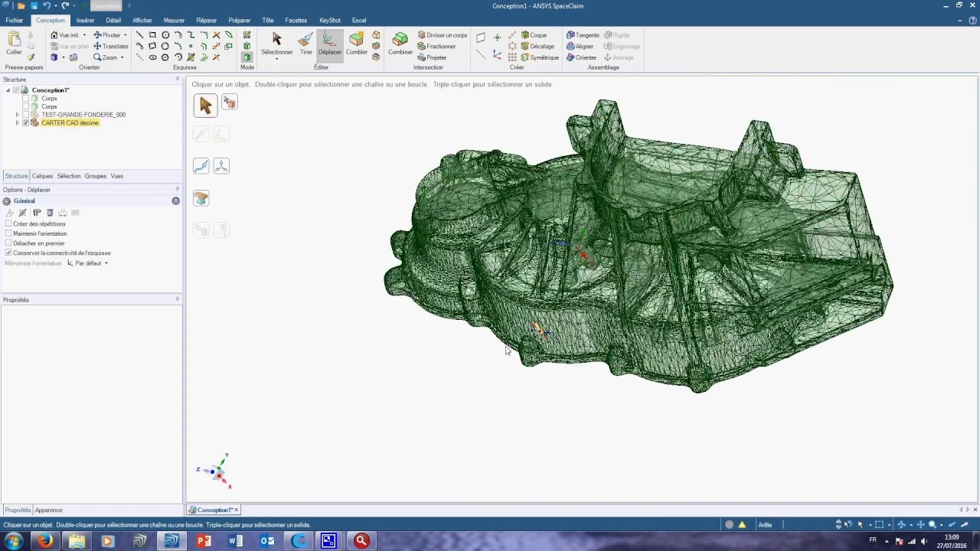Open the Fichier menu button
980x551 pixels.
click(x=14, y=21)
